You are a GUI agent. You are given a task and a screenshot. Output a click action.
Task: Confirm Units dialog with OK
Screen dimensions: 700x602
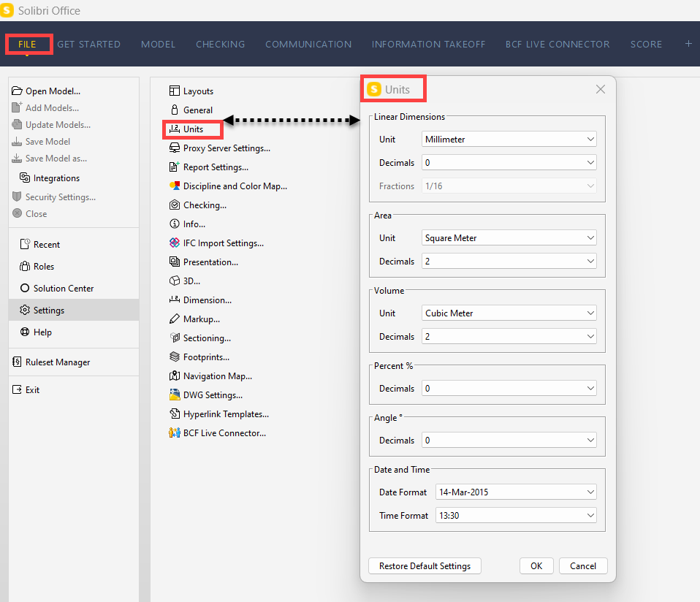536,566
